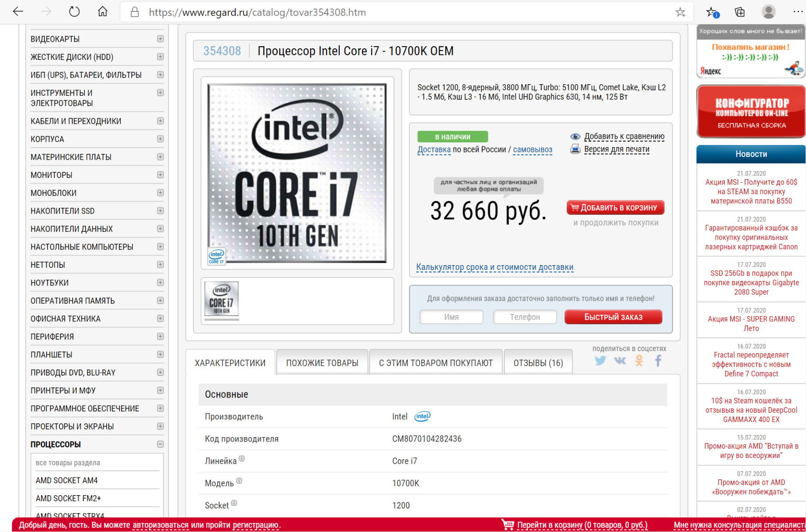Open the НАСТОЛЬНЫЕ КОМПЬЮТЕРЫ category link

point(82,247)
